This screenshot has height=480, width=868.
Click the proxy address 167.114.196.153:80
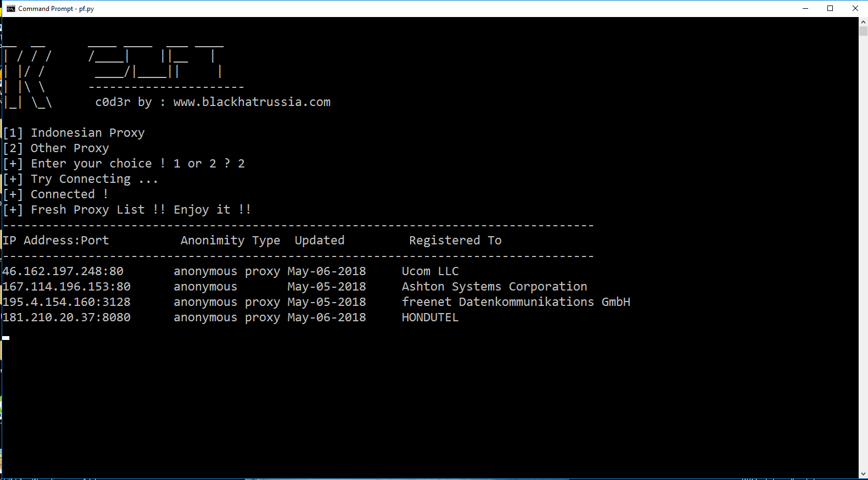click(67, 287)
